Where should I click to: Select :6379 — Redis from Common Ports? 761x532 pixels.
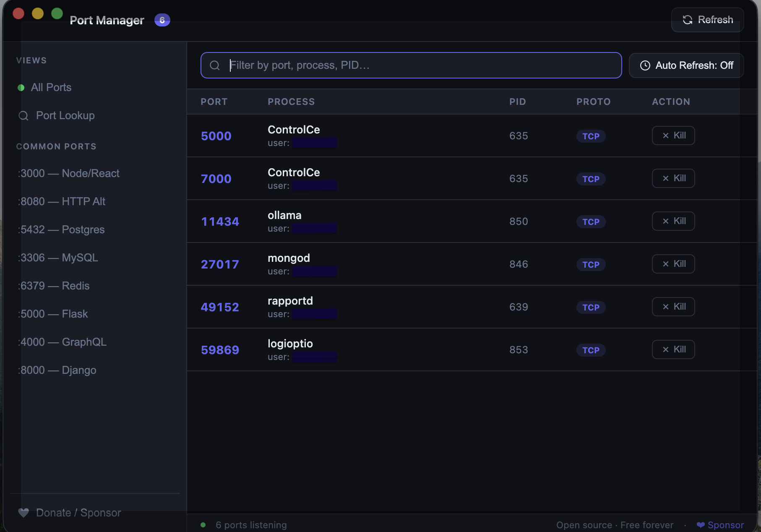(x=54, y=286)
